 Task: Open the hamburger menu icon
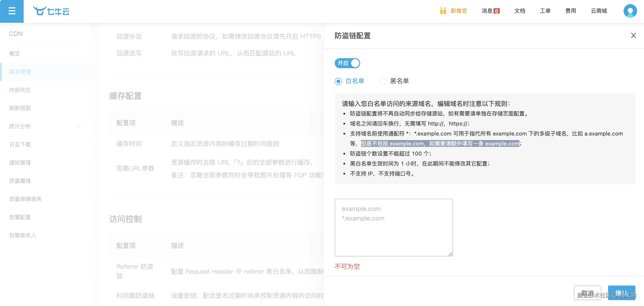(x=12, y=11)
